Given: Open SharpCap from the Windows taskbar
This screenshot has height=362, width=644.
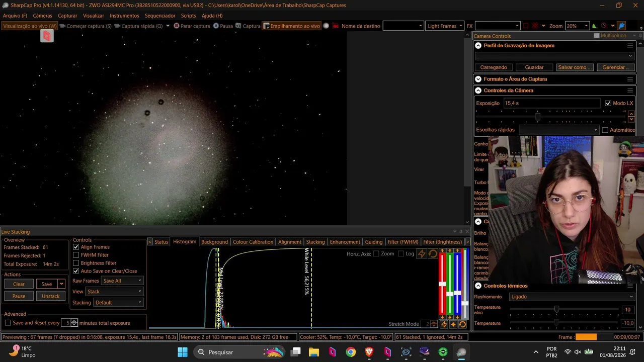Looking at the screenshot, I should [x=461, y=352].
